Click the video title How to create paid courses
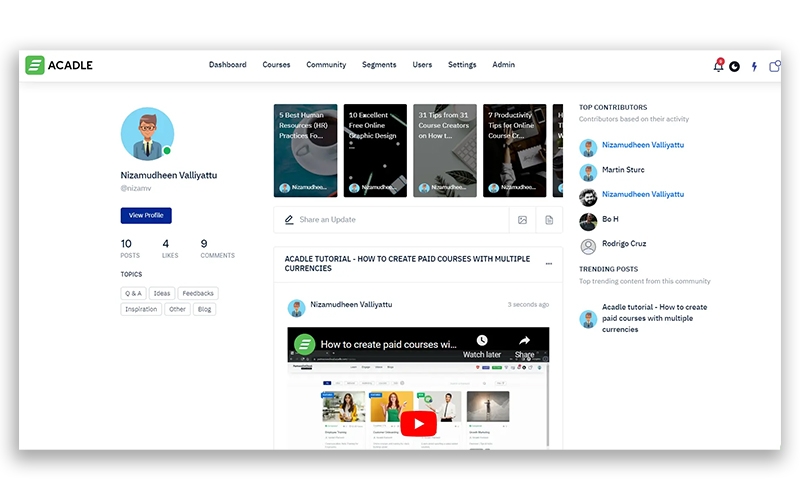The image size is (800, 500). [388, 344]
